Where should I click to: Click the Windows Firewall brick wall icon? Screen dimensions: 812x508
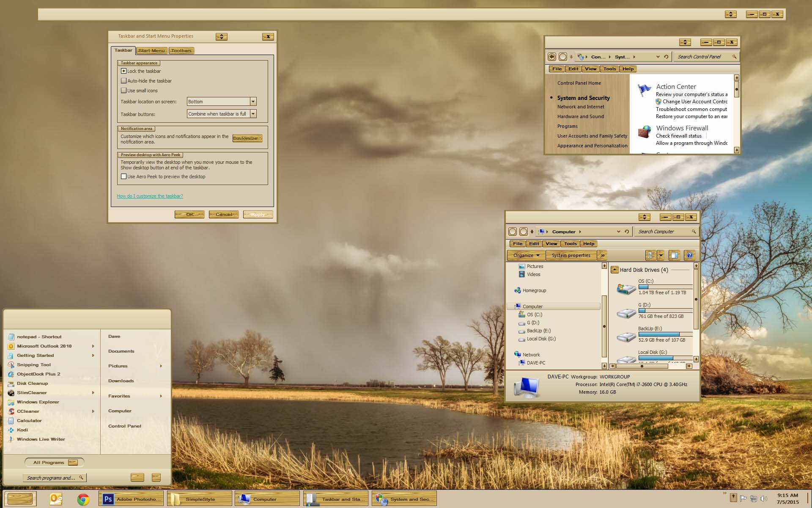[644, 132]
